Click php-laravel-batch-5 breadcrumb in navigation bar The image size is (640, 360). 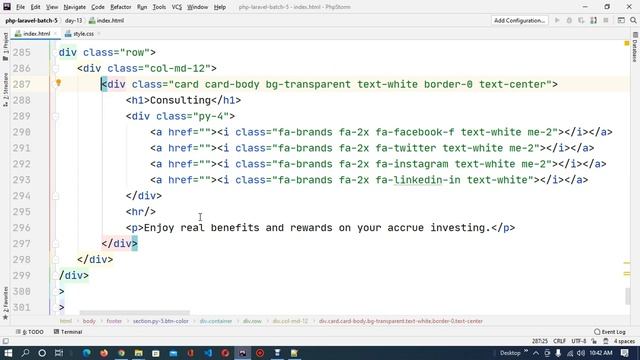[x=31, y=20]
